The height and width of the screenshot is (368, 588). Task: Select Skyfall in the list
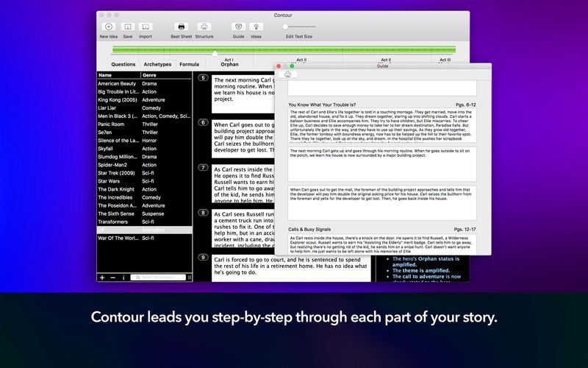pyautogui.click(x=144, y=149)
